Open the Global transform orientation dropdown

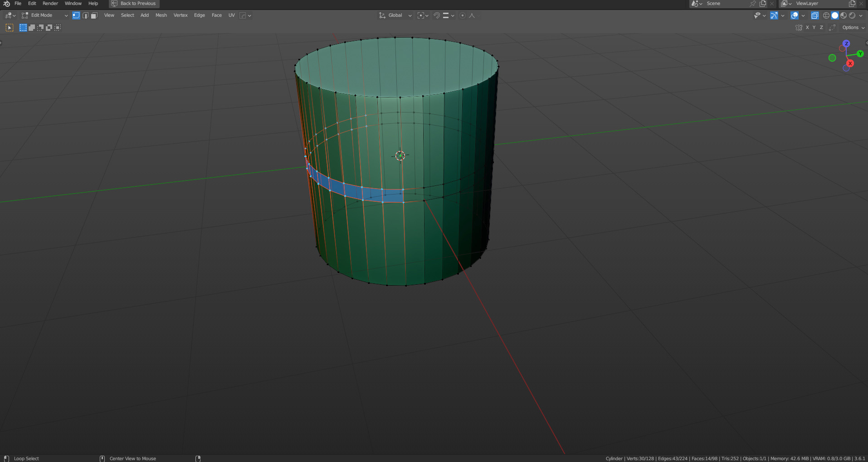tap(395, 15)
